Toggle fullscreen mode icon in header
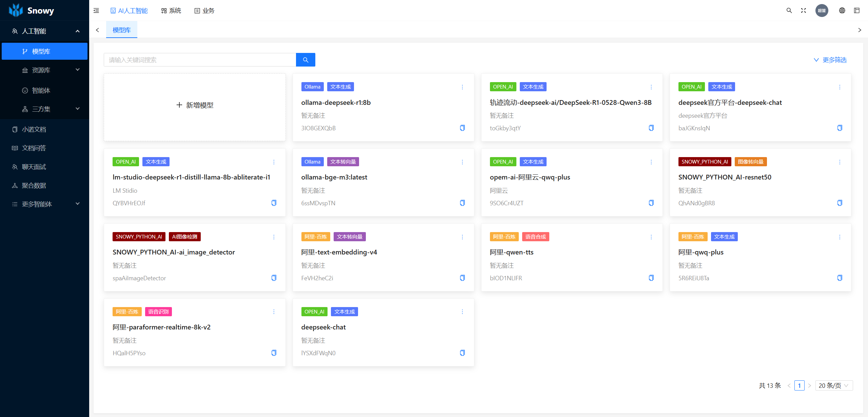The width and height of the screenshot is (868, 417). pyautogui.click(x=803, y=11)
